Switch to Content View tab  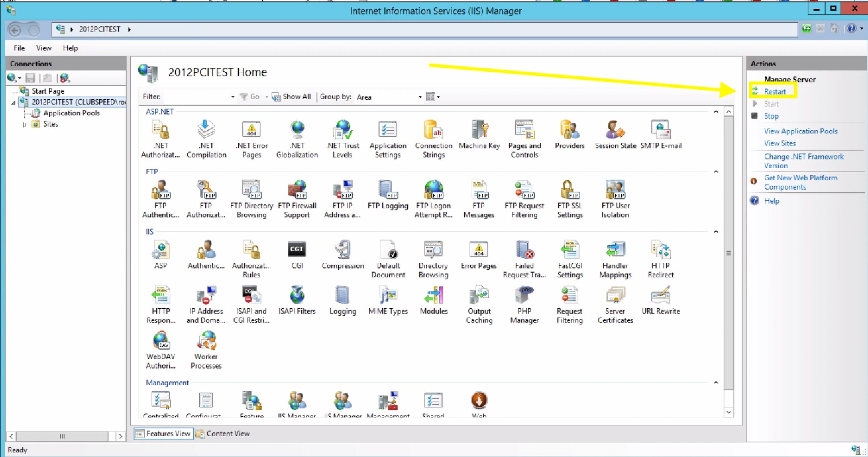[x=223, y=434]
